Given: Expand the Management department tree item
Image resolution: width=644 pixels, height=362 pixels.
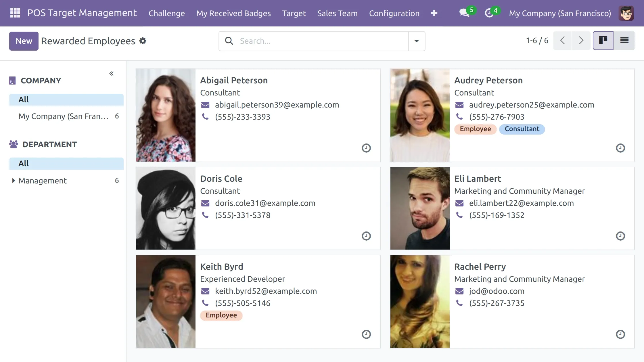Looking at the screenshot, I should click(x=13, y=181).
